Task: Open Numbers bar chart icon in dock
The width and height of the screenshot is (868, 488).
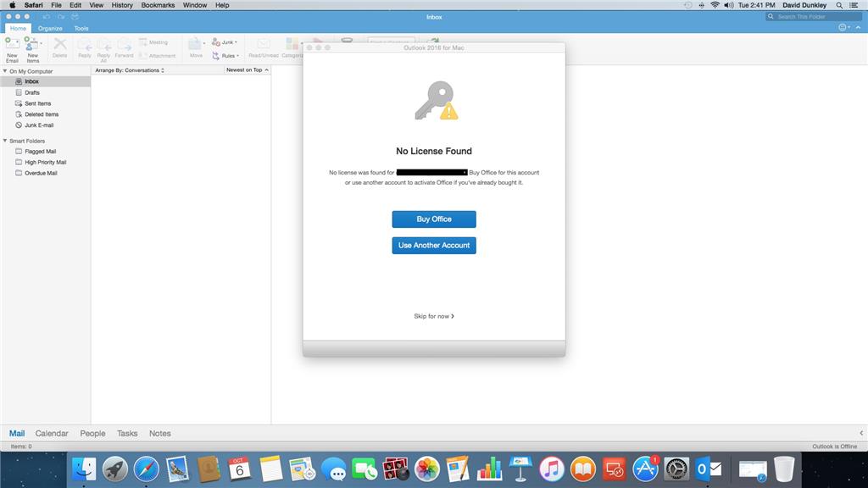Action: 489,469
